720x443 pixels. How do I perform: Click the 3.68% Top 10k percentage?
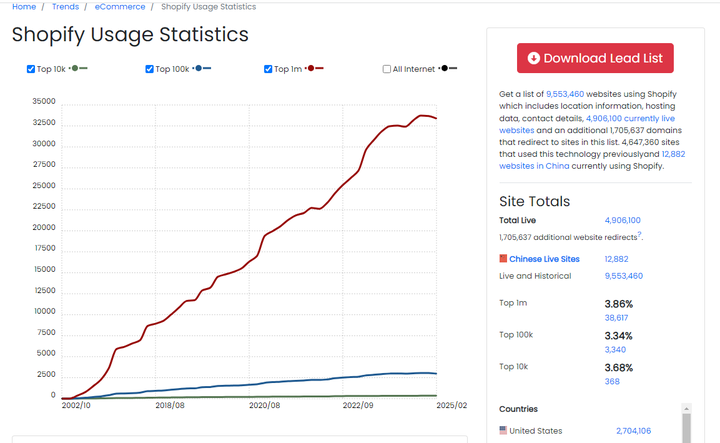619,367
